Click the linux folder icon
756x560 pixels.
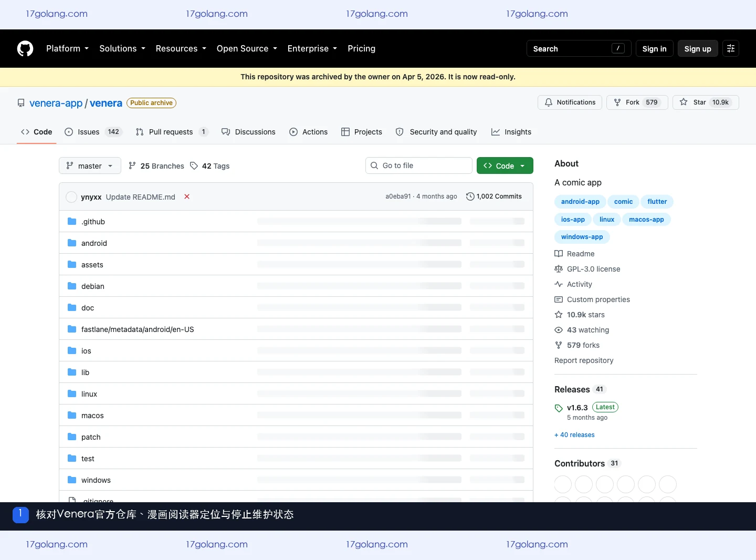pos(72,394)
